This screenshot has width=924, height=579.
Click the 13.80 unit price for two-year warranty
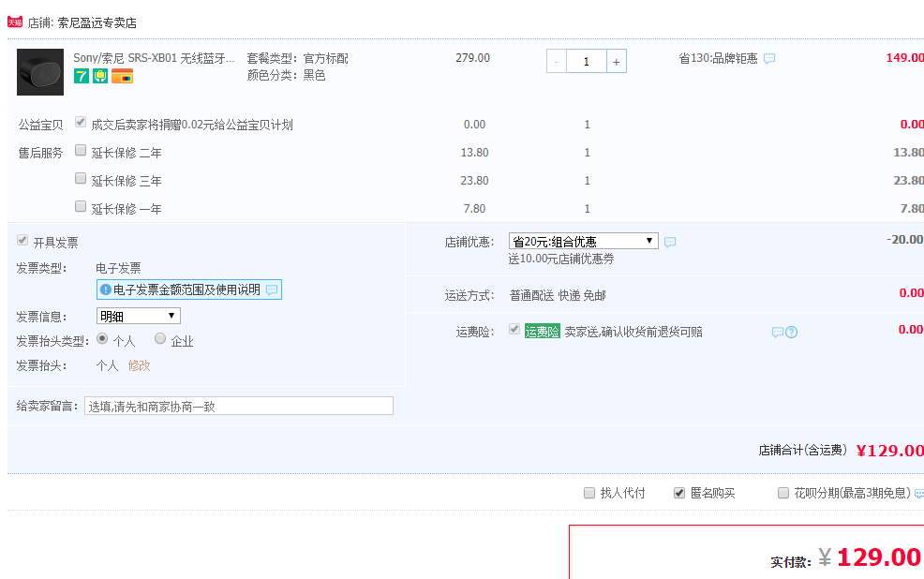click(474, 153)
